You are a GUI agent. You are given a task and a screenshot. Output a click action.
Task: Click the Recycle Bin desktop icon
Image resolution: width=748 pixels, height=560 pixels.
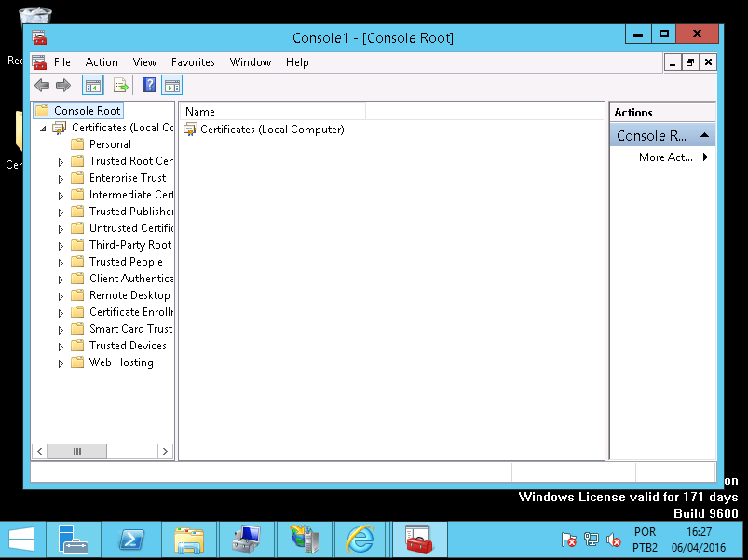coord(34,15)
